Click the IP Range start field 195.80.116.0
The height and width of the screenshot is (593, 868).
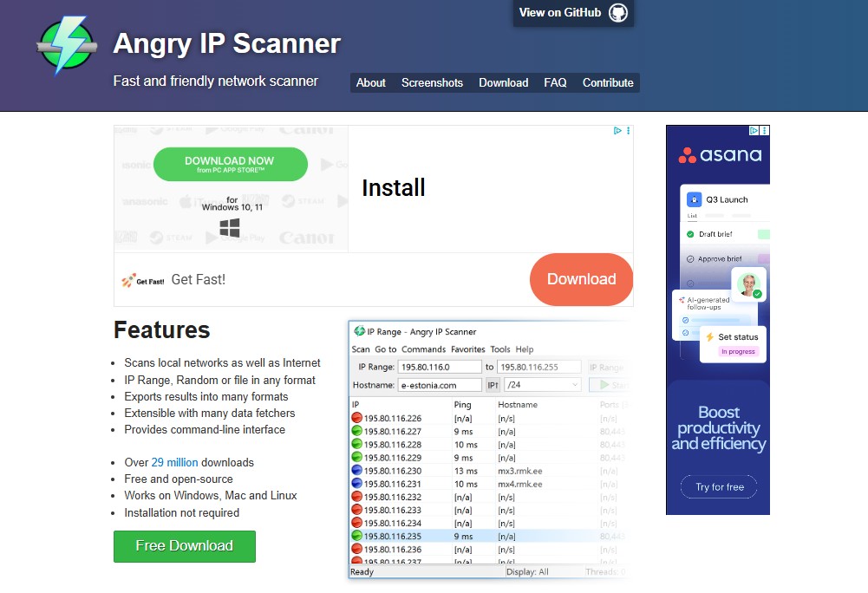tap(440, 367)
